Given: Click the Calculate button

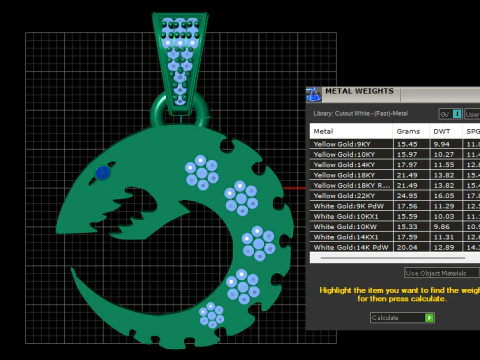Looking at the screenshot, I should point(402,318).
